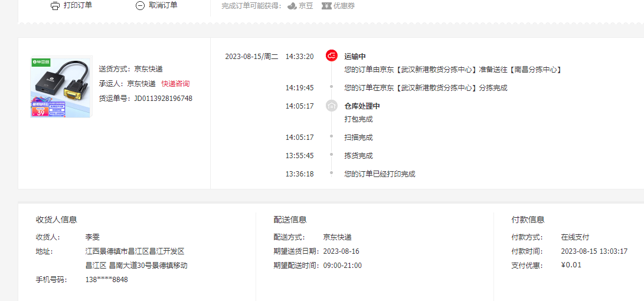This screenshot has width=644, height=301.
Task: Select the 优惠券 reward label
Action: (x=344, y=6)
